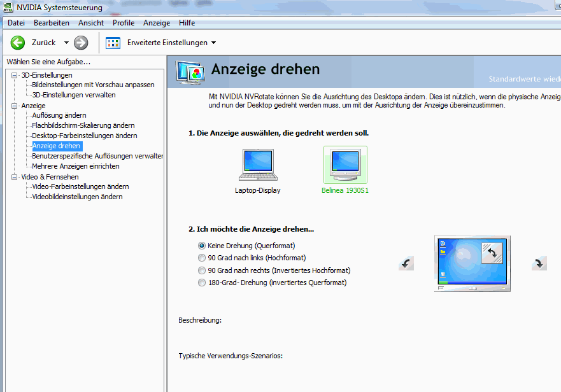This screenshot has height=392, width=561.
Task: Click the Erweiterte Einstellungen grid icon
Action: 113,43
